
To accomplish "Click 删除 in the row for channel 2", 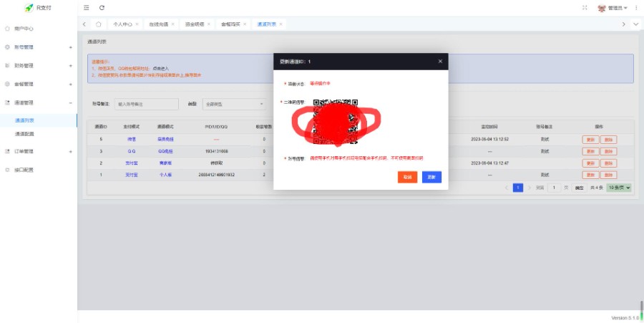I will pyautogui.click(x=609, y=163).
